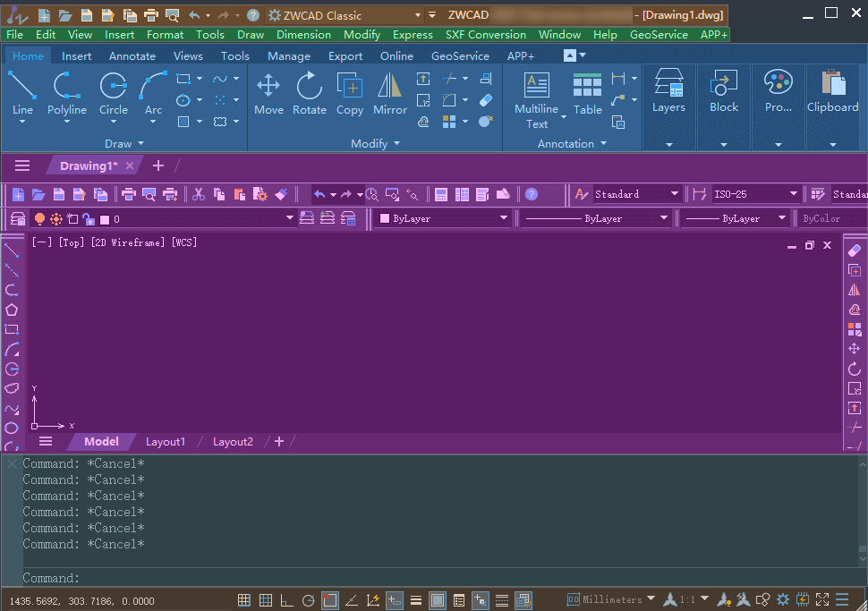Expand the Annotation panel arrow
The width and height of the screenshot is (868, 611).
coord(603,143)
